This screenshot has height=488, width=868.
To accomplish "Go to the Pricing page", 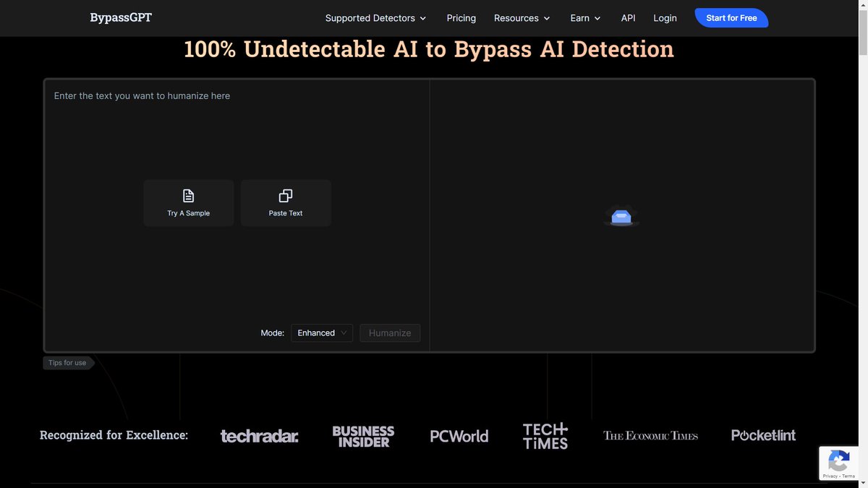I will pyautogui.click(x=461, y=18).
